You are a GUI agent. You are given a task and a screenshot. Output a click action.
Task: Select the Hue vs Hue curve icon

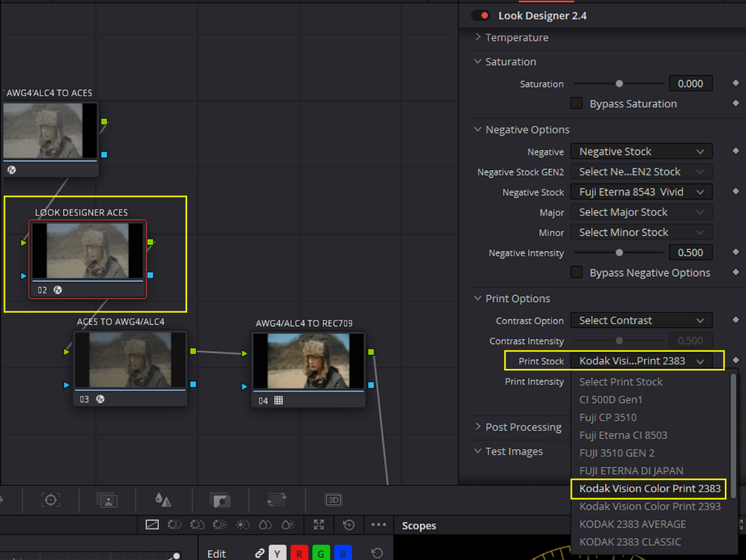pos(174,524)
